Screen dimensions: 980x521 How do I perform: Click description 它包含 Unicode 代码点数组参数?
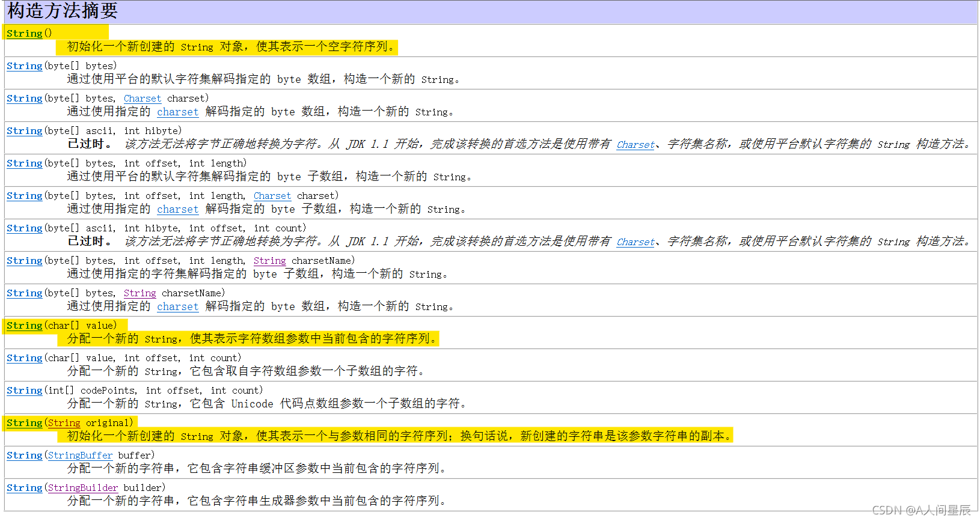point(267,404)
